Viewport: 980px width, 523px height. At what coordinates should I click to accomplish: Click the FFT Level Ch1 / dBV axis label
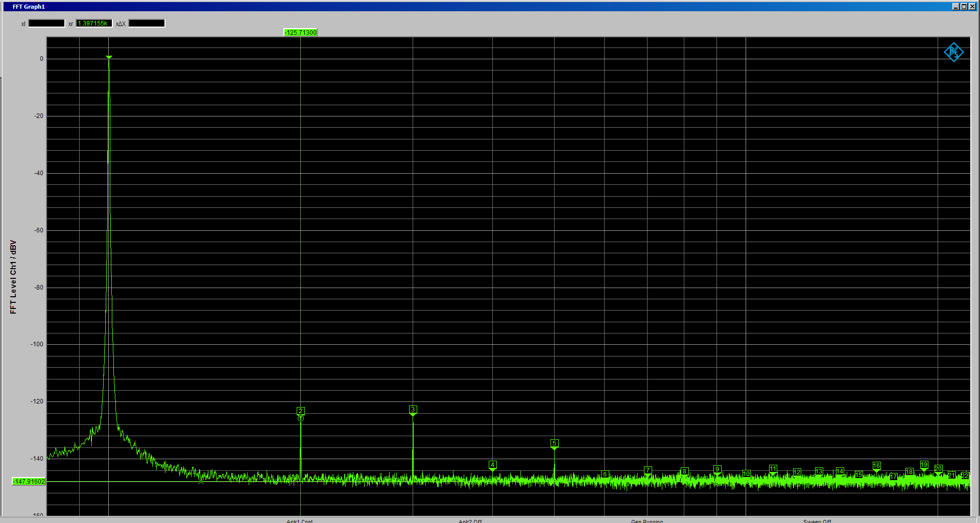tap(13, 277)
